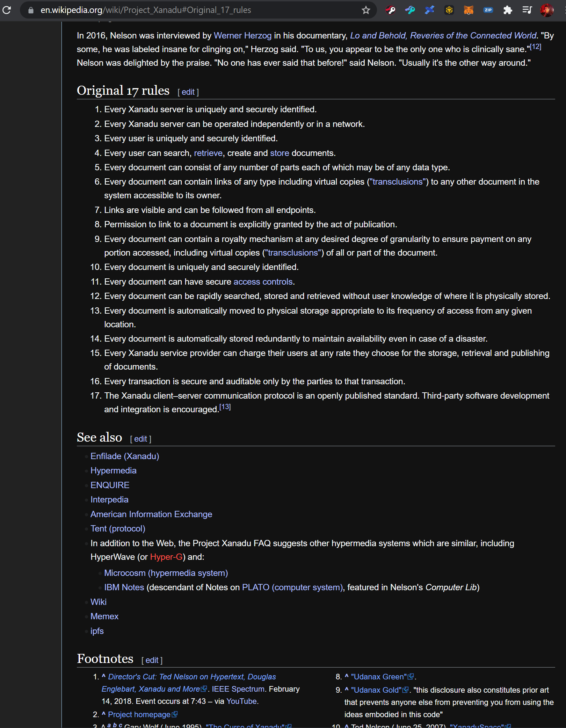
Task: Open the Udanax Green external link
Action: (x=379, y=677)
